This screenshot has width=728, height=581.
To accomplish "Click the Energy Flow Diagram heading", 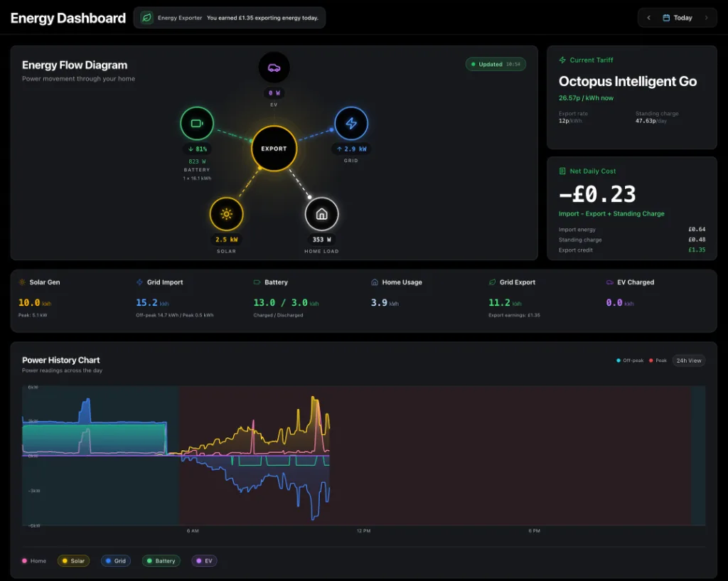I will (x=74, y=65).
